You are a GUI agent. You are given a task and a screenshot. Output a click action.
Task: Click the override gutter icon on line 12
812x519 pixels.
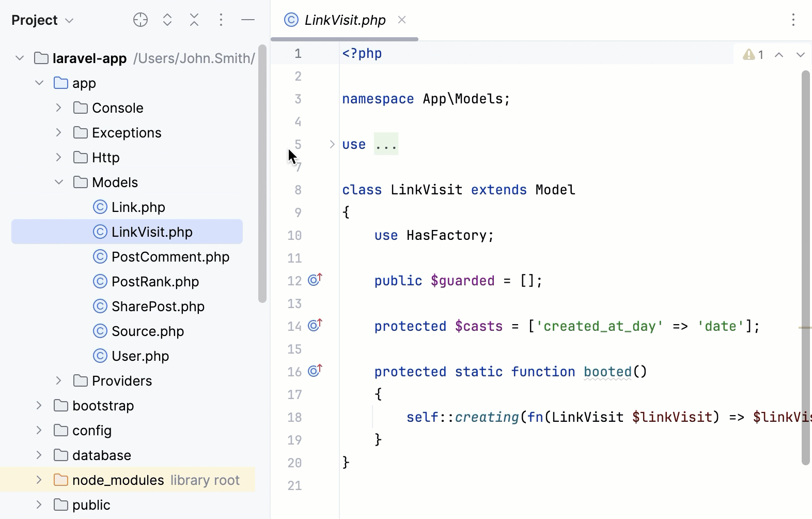[x=315, y=280]
